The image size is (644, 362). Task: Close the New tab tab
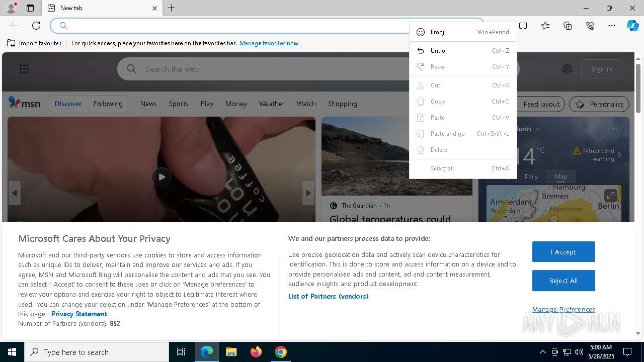pos(154,8)
